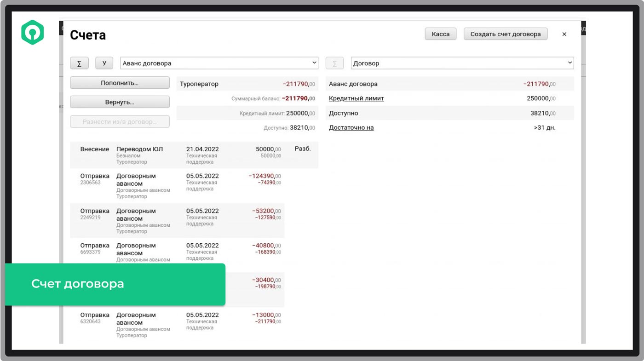Click "Создать счет договора"
This screenshot has height=361, width=644.
click(505, 34)
